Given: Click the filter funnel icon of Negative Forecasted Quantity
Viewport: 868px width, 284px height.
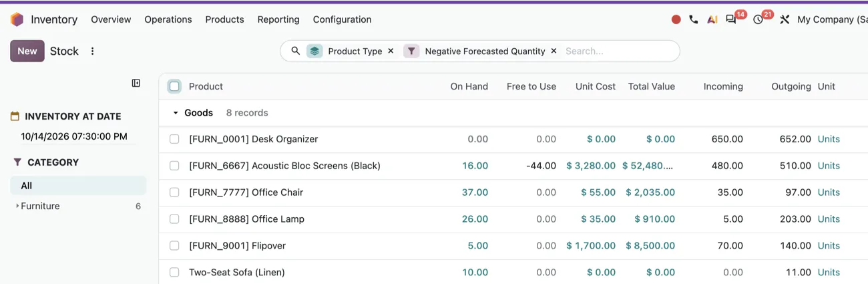Looking at the screenshot, I should 411,51.
